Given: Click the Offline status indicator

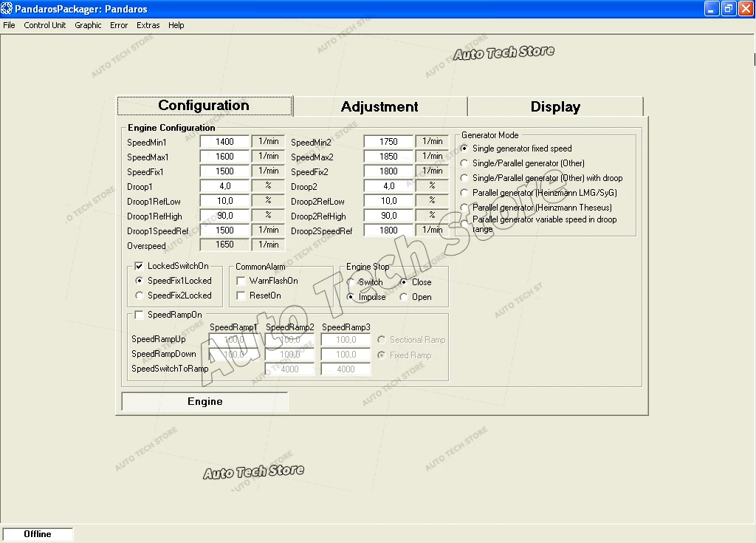Looking at the screenshot, I should coord(38,534).
